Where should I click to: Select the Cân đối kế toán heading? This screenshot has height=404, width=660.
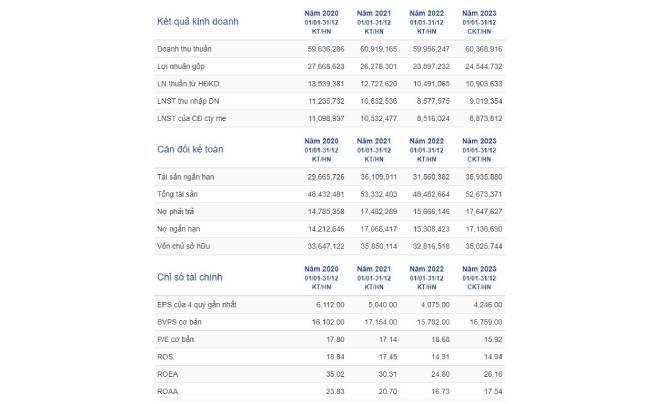pyautogui.click(x=190, y=149)
